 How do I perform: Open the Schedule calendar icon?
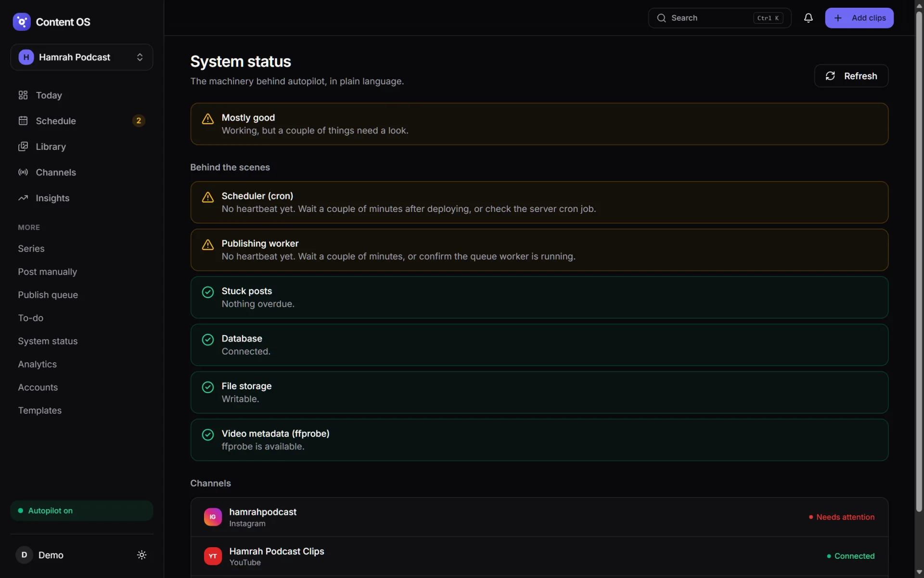click(x=23, y=121)
